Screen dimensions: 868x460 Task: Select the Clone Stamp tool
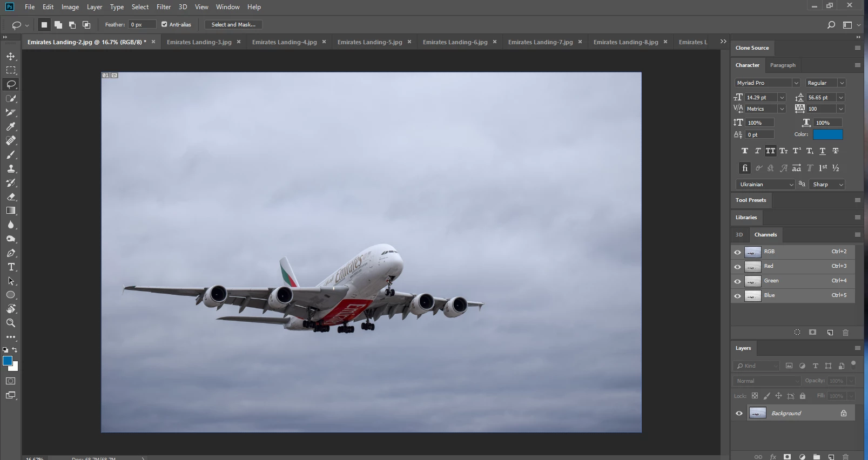(x=11, y=168)
